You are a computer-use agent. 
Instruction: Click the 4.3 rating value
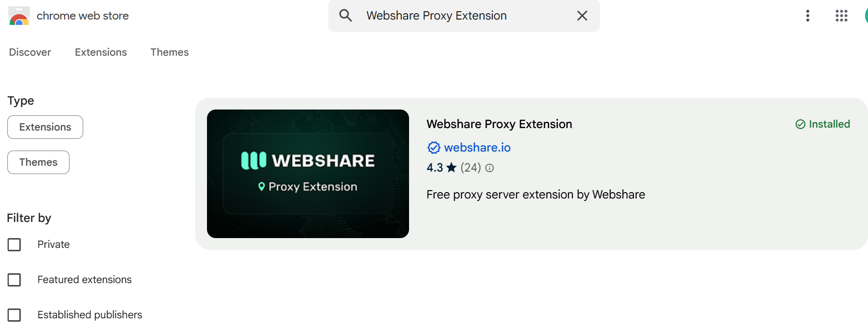434,168
